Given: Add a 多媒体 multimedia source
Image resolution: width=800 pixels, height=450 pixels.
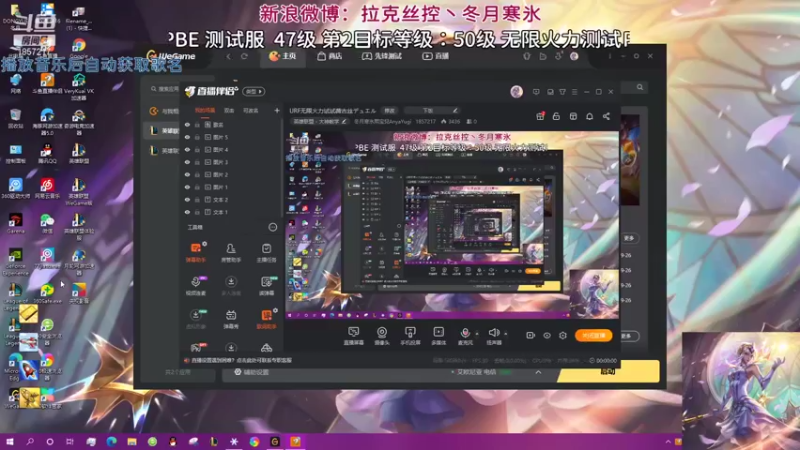Looking at the screenshot, I should coord(438,336).
